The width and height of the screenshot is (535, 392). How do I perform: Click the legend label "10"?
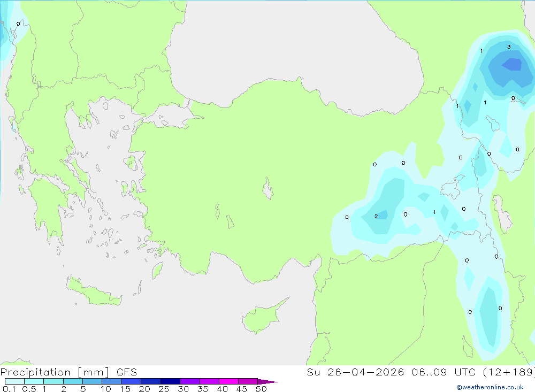[106, 389]
